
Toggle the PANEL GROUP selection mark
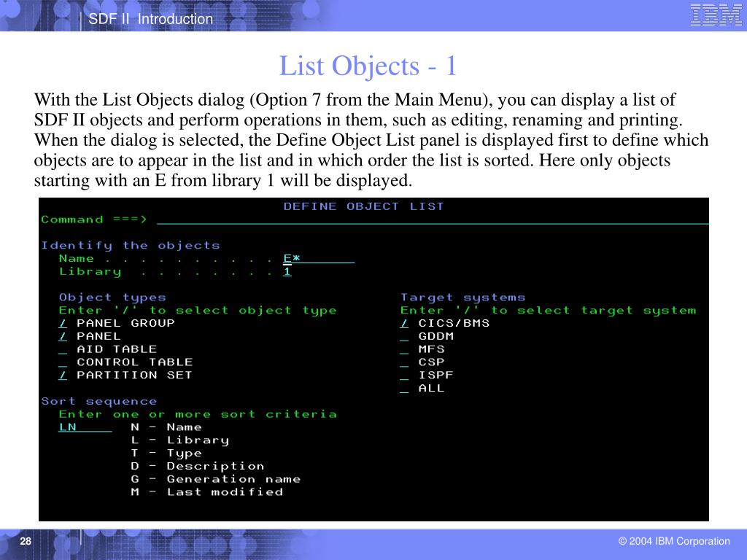tap(63, 323)
